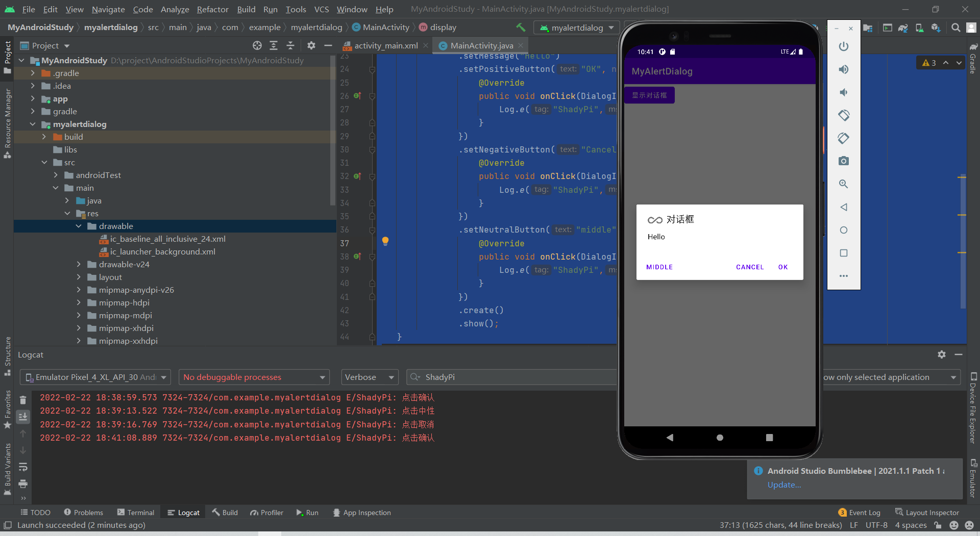The height and width of the screenshot is (536, 980).
Task: Open the Refactor menu
Action: pyautogui.click(x=212, y=9)
